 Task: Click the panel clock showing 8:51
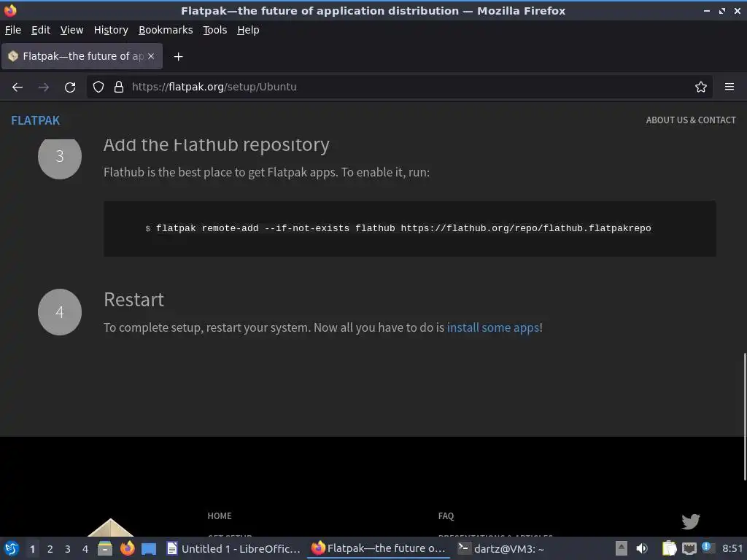(732, 548)
